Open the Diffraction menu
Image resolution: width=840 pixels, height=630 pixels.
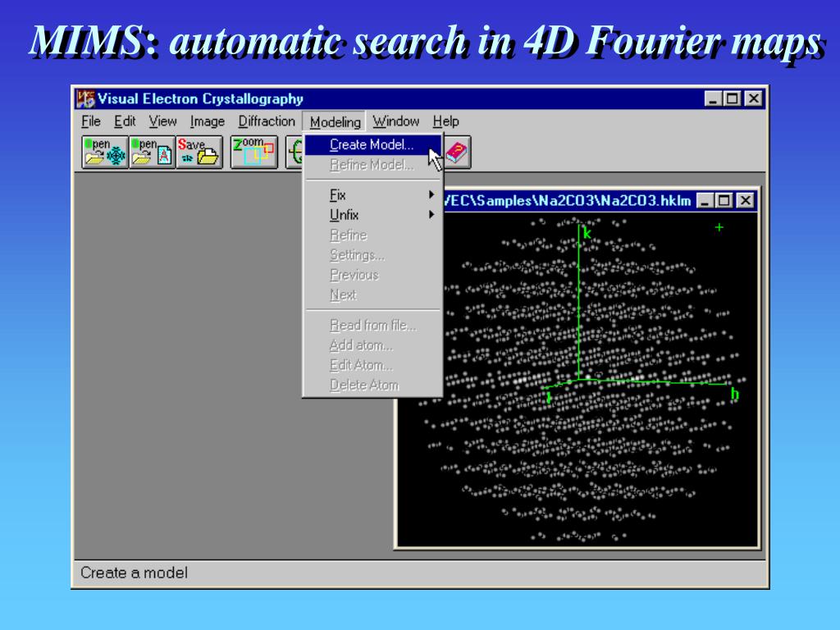(267, 121)
